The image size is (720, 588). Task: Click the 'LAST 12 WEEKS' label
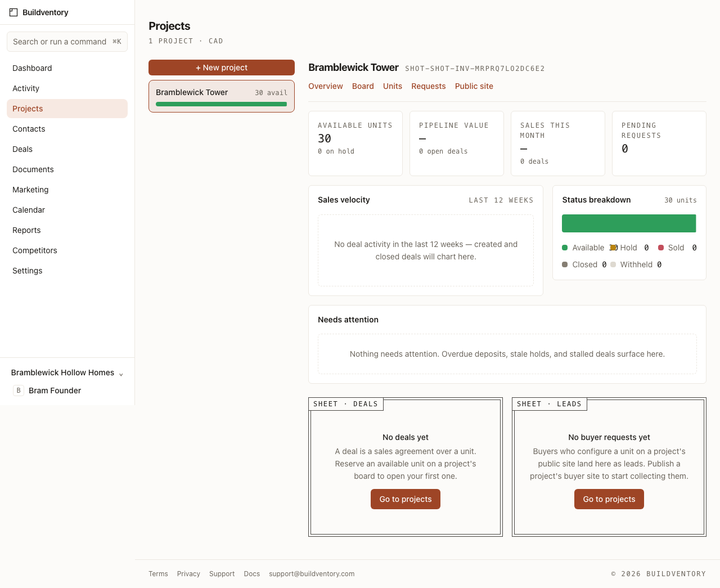[x=501, y=200]
